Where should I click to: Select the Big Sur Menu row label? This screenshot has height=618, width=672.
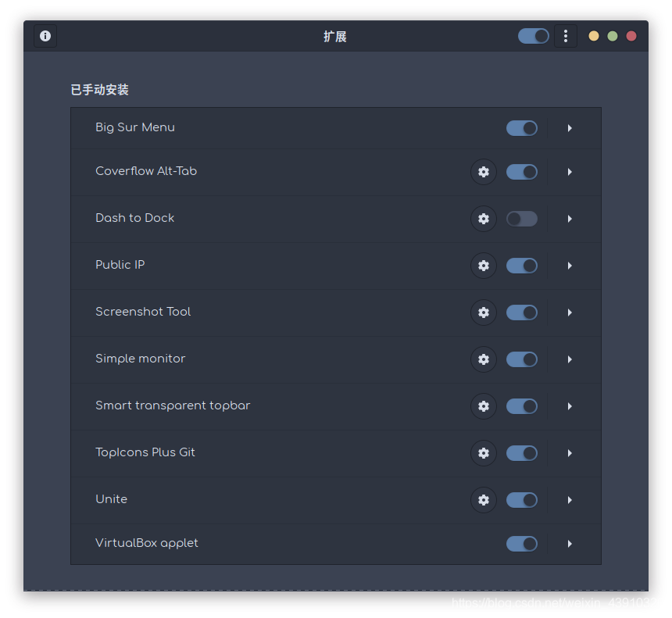[135, 127]
